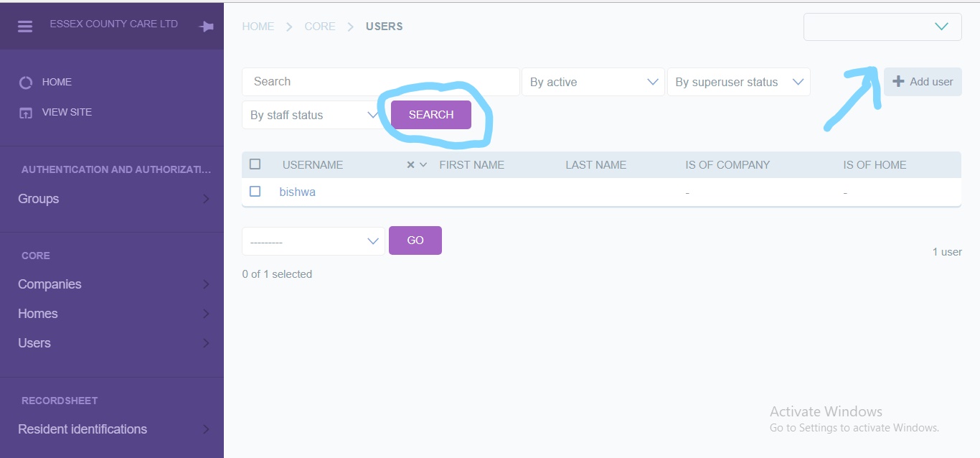Open the By superuser status dropdown

click(738, 82)
